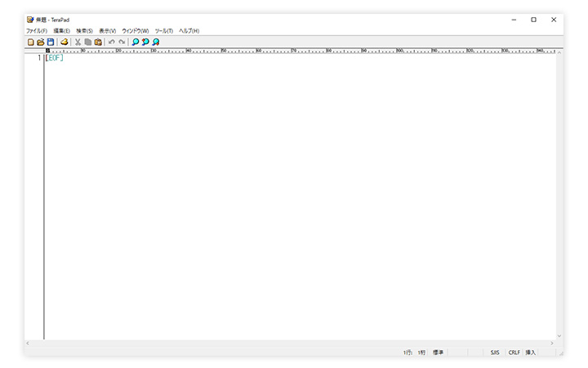The width and height of the screenshot is (588, 368).
Task: Click the Paste clipboard icon
Action: point(98,42)
